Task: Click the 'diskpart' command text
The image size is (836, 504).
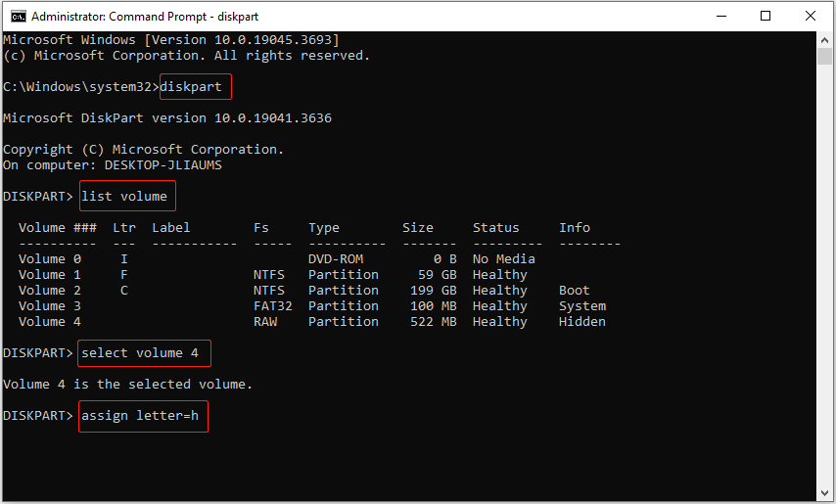Action: tap(191, 87)
